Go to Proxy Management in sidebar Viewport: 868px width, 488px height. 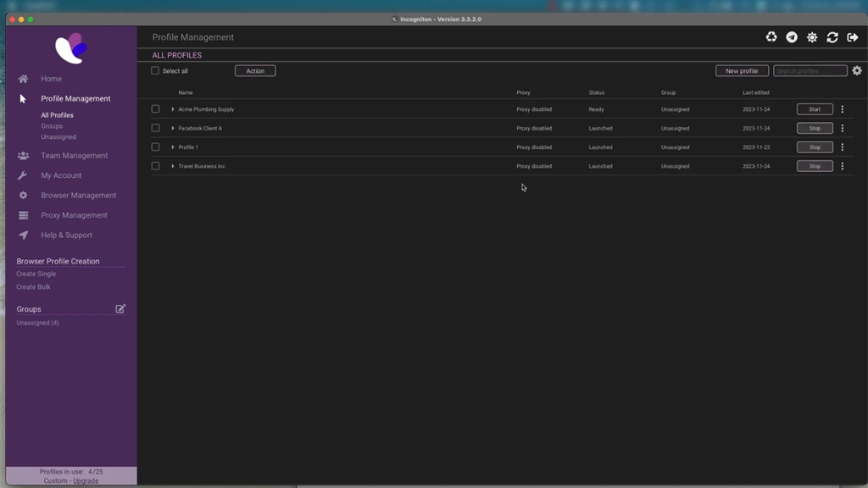[74, 215]
